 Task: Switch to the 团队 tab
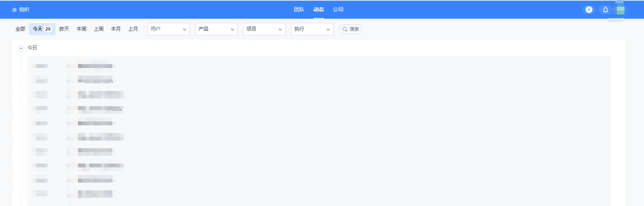pos(299,9)
